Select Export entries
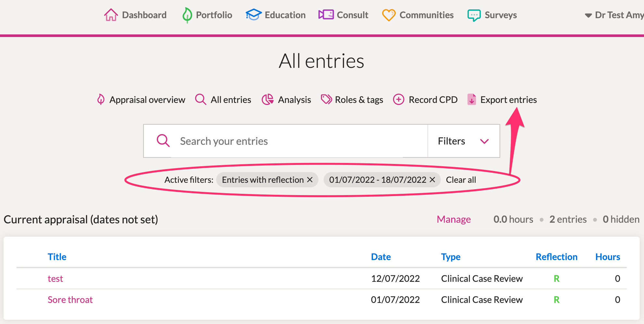 pos(502,99)
